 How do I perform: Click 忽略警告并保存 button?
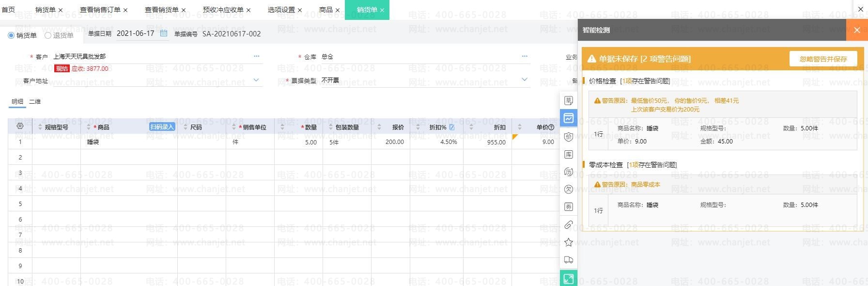(823, 59)
